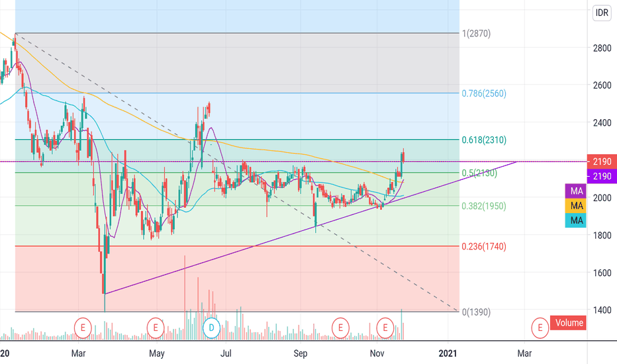Click the 1400 price axis value
Viewport: 617px width, 364px height.
click(602, 310)
